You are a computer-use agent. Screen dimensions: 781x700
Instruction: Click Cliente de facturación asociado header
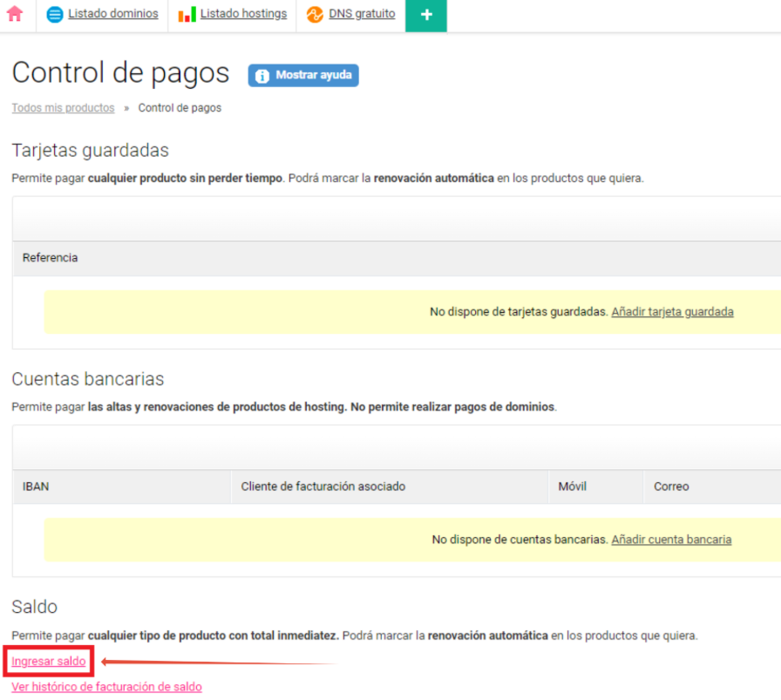[x=323, y=486]
